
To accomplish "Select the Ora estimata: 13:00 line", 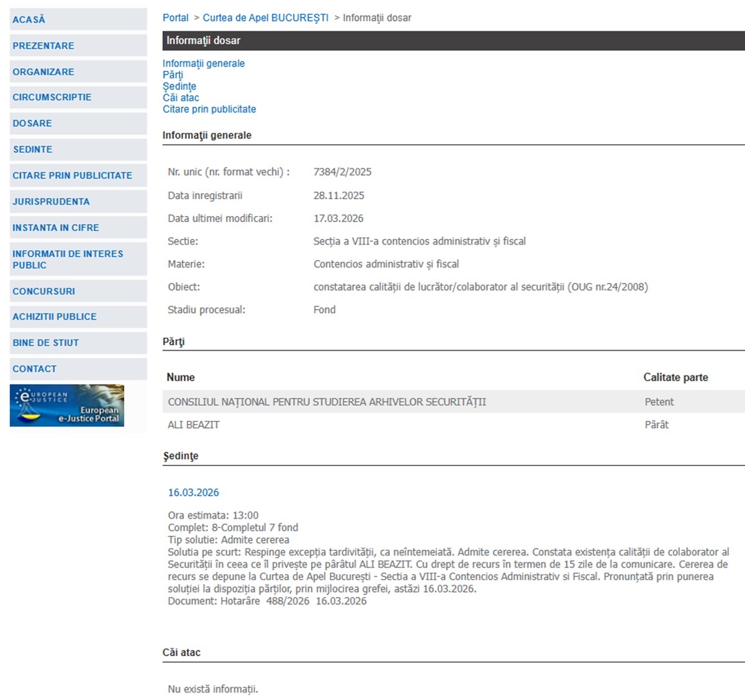I will (213, 515).
